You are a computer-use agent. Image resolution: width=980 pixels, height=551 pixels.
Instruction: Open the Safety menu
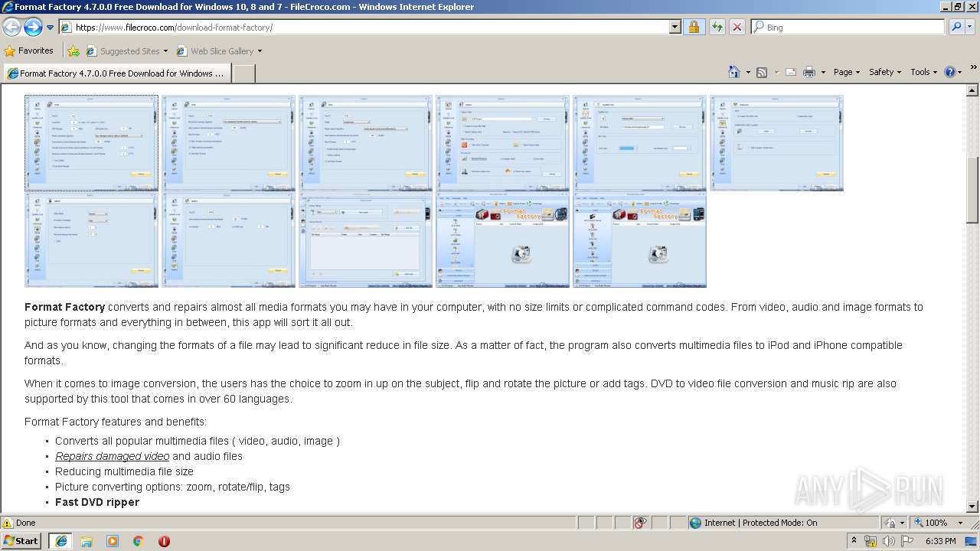click(x=885, y=72)
